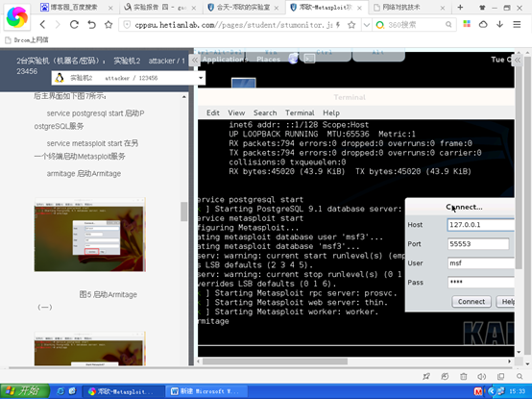The height and width of the screenshot is (399, 532).
Task: Open the Windows 开始 Start button
Action: pos(24,391)
